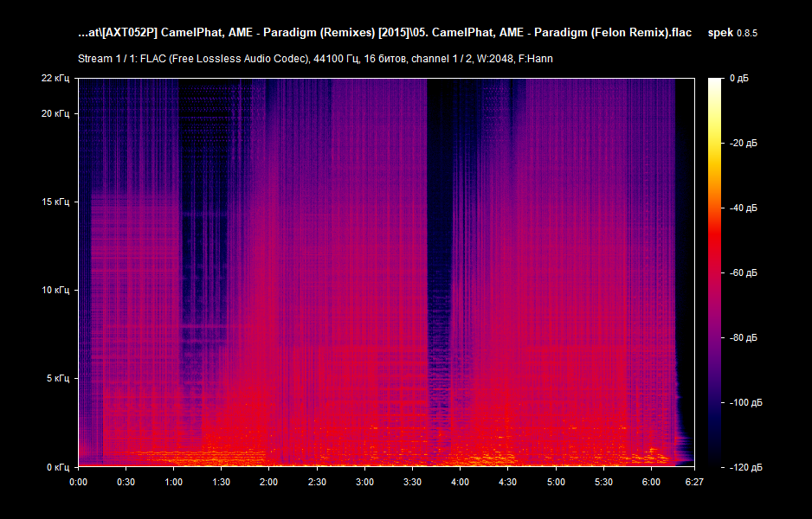Click the -40 дБ scale label

coord(743,208)
